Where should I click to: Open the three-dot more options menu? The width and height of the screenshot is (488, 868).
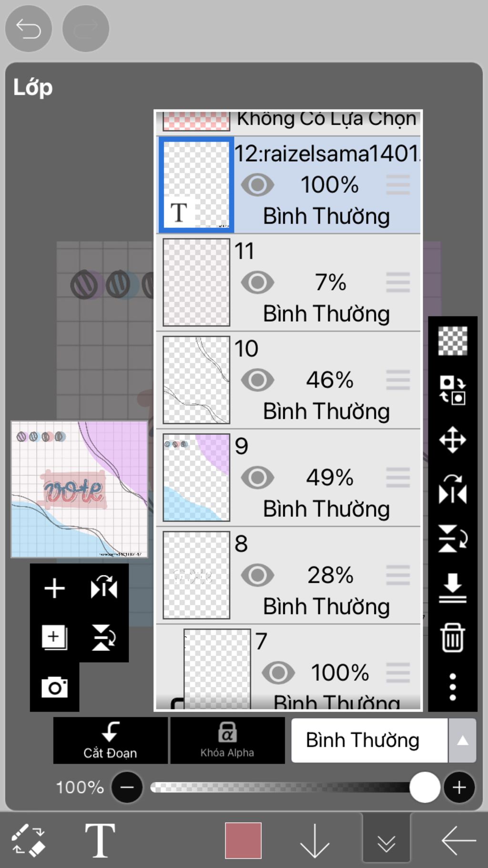(452, 687)
